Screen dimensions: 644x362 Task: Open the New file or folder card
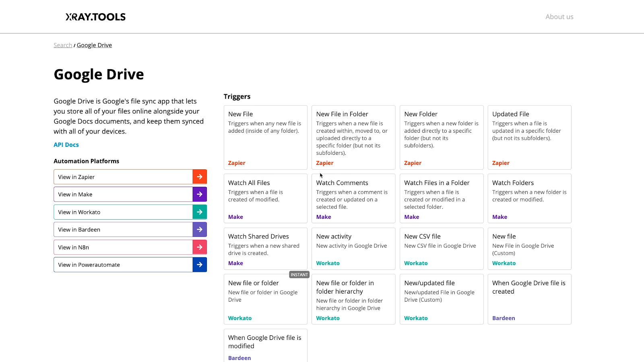[266, 300]
